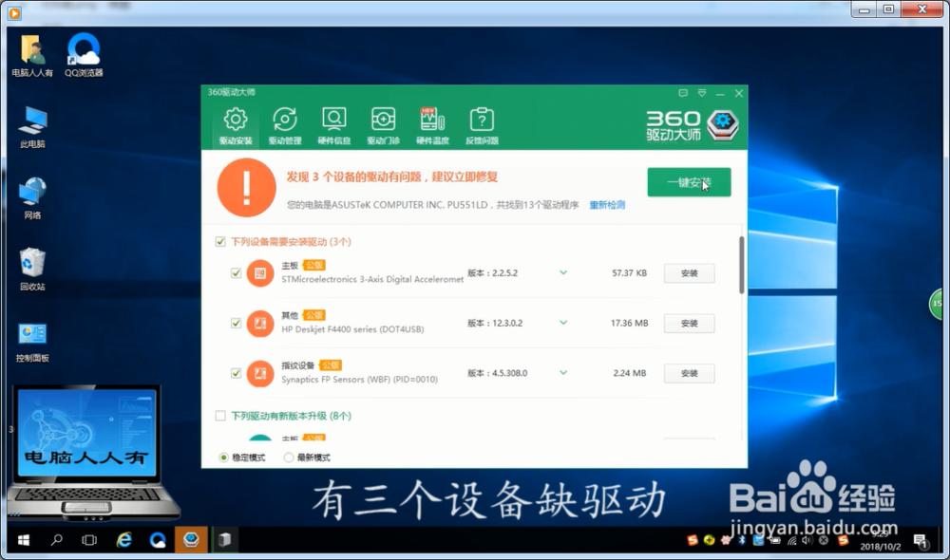The width and height of the screenshot is (950, 560).
Task: Click the green floating ball at right edge
Action: [x=937, y=304]
